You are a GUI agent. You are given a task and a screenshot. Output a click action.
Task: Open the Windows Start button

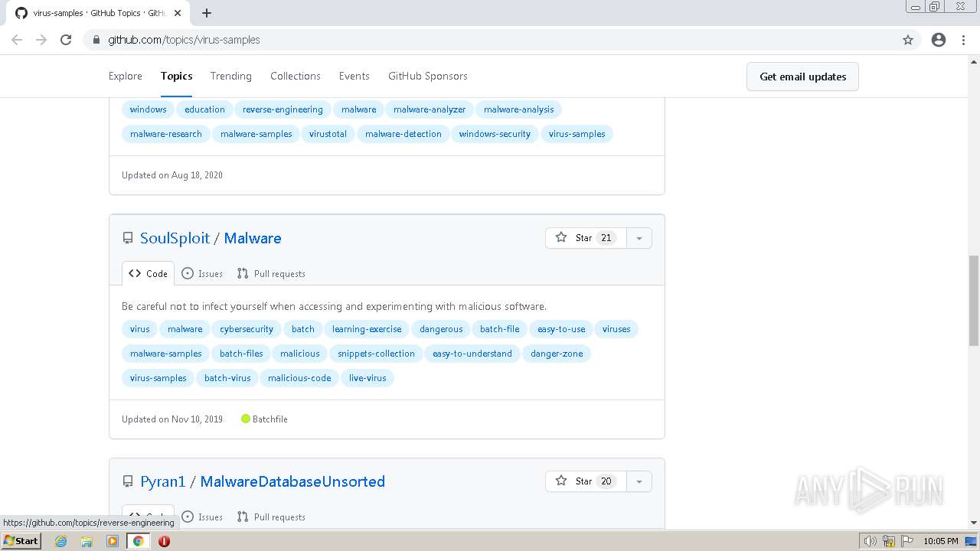21,541
